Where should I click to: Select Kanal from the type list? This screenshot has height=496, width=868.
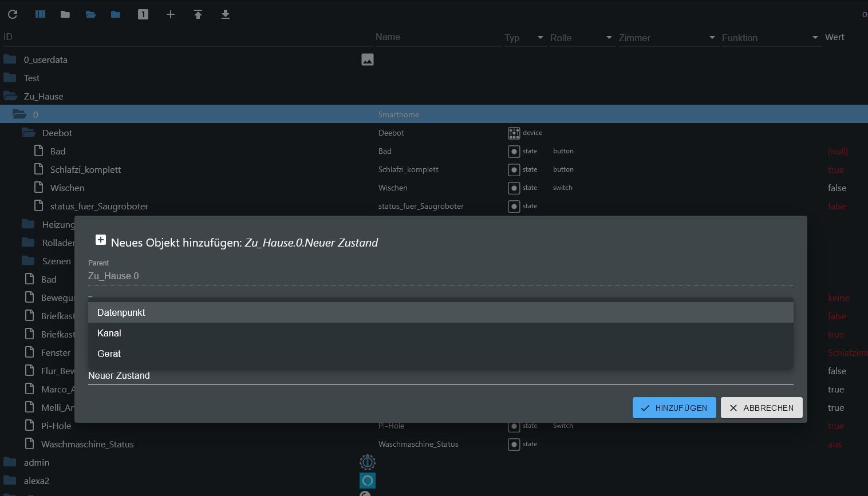coord(441,333)
